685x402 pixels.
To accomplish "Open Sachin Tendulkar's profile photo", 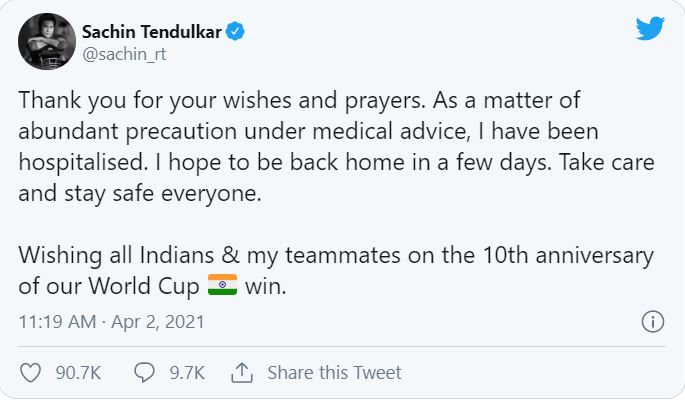I will pos(47,42).
